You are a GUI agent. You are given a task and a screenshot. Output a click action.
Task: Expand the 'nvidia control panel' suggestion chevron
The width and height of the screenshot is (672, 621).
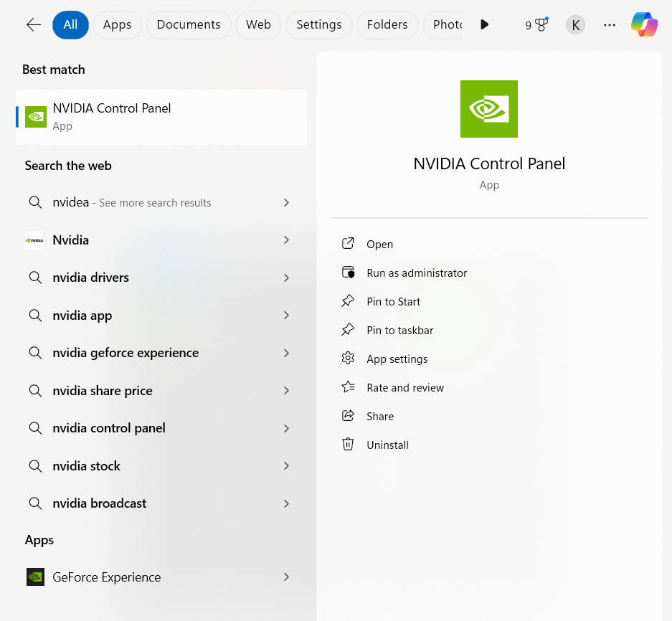pos(286,428)
